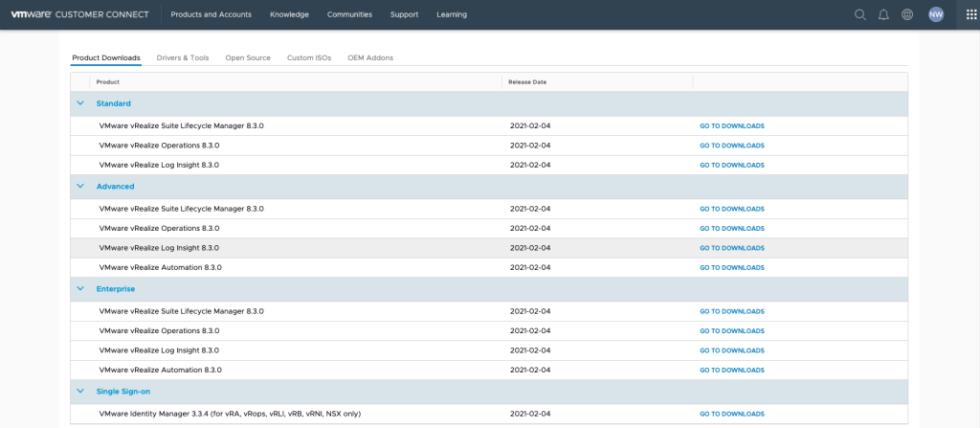980x428 pixels.
Task: Switch to the Custom ISOs tab
Action: point(309,57)
